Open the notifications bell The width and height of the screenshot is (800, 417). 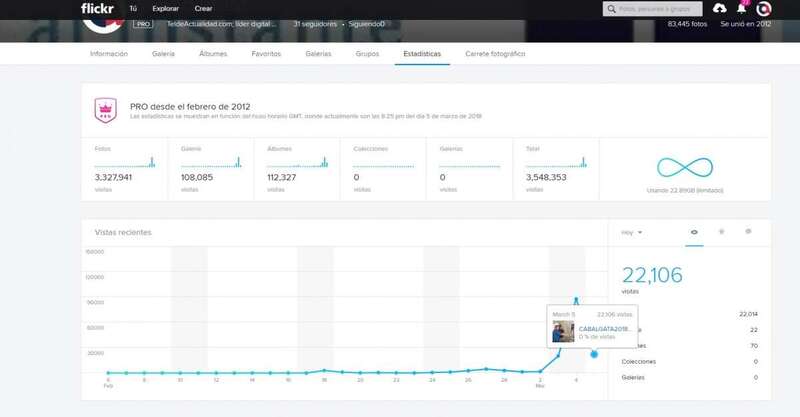point(741,9)
